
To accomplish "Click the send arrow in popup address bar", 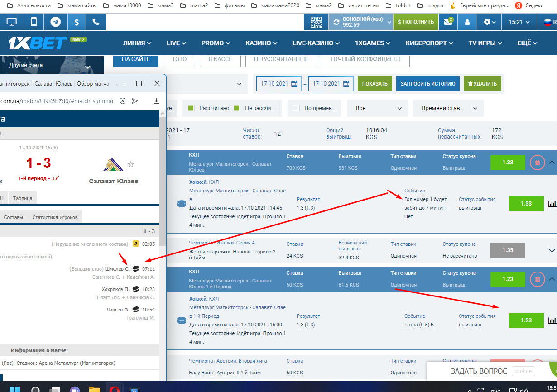I will [x=134, y=101].
